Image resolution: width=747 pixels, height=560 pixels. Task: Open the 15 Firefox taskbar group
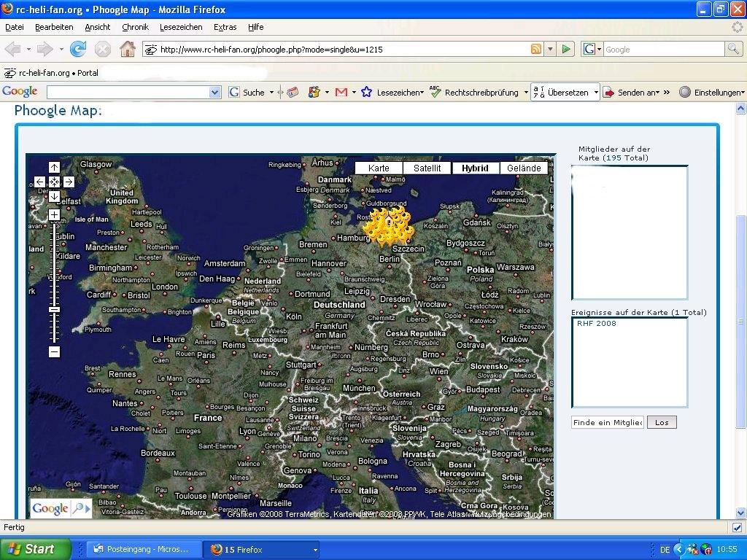(x=263, y=550)
